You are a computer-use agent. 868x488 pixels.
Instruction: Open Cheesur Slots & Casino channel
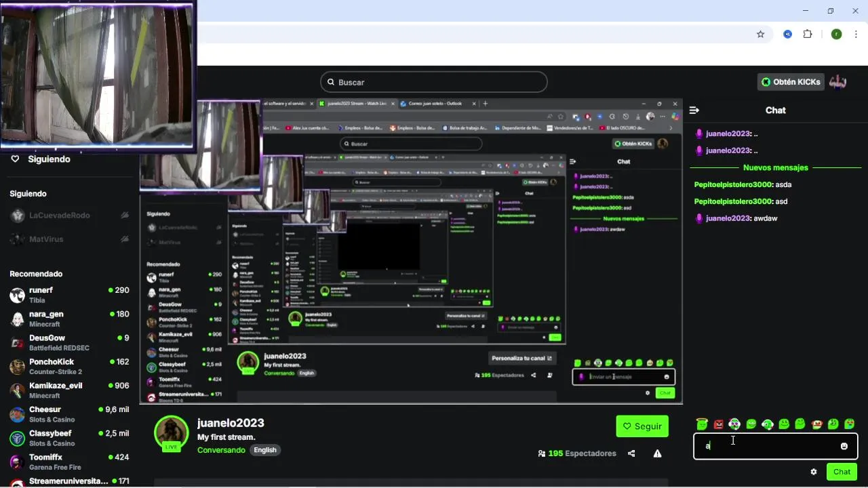(x=69, y=414)
